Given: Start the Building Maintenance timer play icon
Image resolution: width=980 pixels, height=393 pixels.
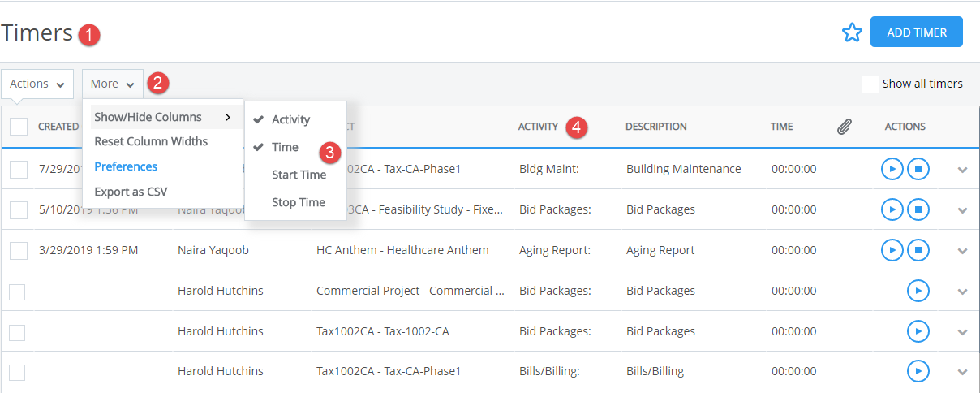Looking at the screenshot, I should coord(892,169).
